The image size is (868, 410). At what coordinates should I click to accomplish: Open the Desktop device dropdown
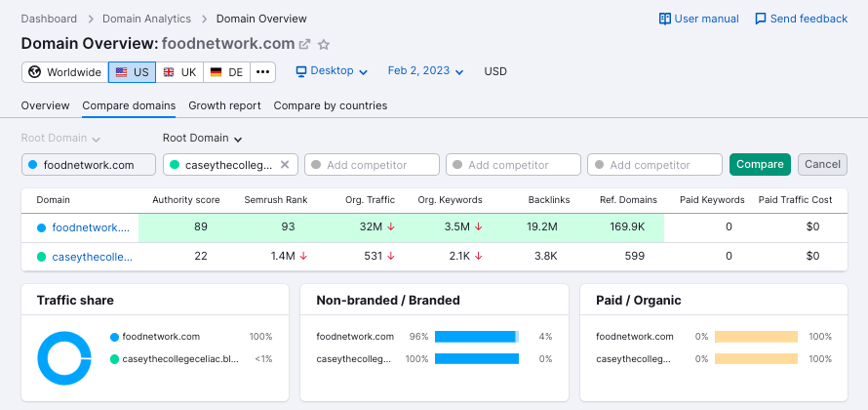[x=332, y=71]
